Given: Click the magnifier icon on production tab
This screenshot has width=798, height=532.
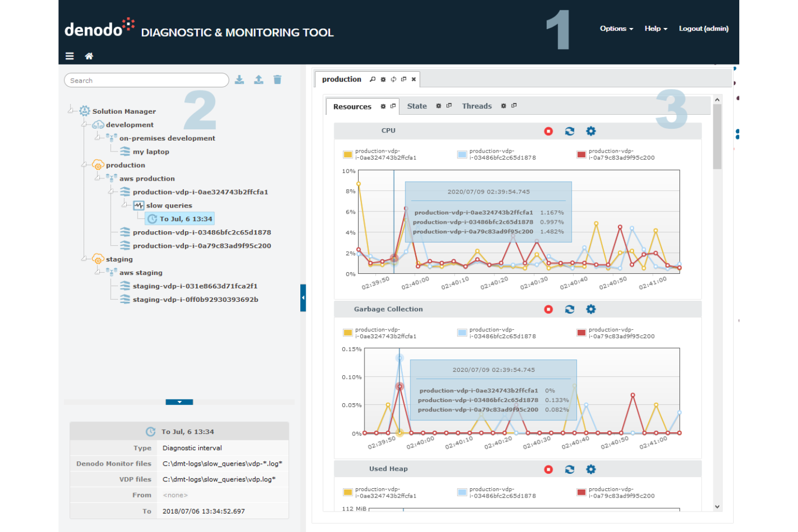Looking at the screenshot, I should pyautogui.click(x=373, y=79).
